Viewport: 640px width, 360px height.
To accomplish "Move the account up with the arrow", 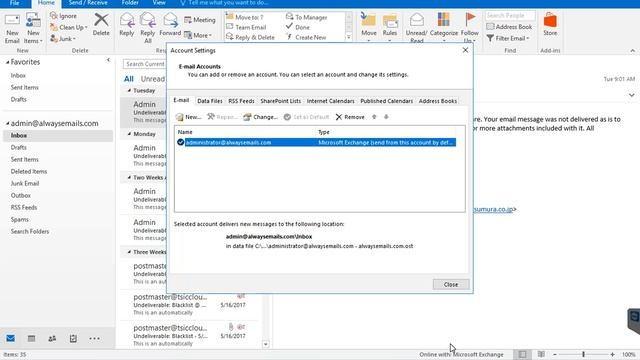I will pyautogui.click(x=374, y=117).
